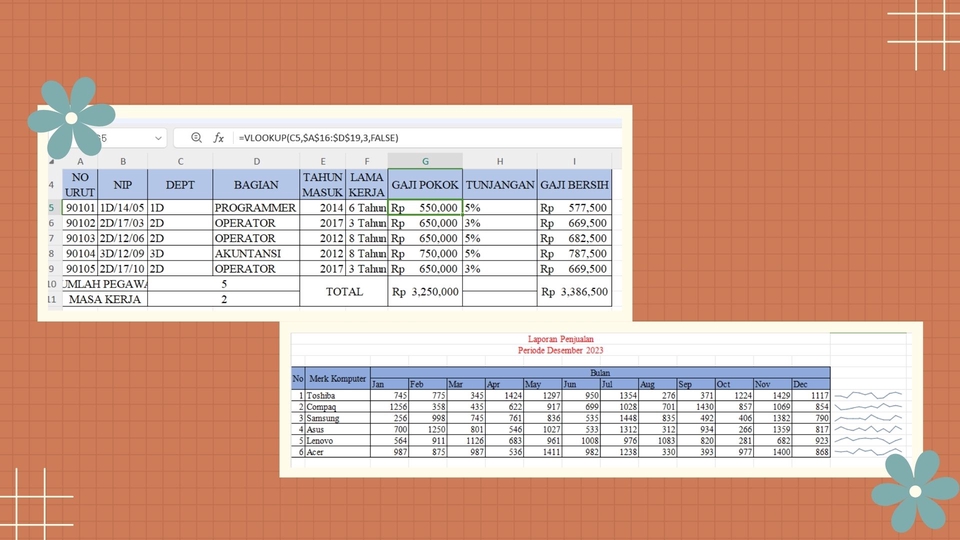Click the LAMA KERJA header cell
The height and width of the screenshot is (540, 960).
(367, 184)
